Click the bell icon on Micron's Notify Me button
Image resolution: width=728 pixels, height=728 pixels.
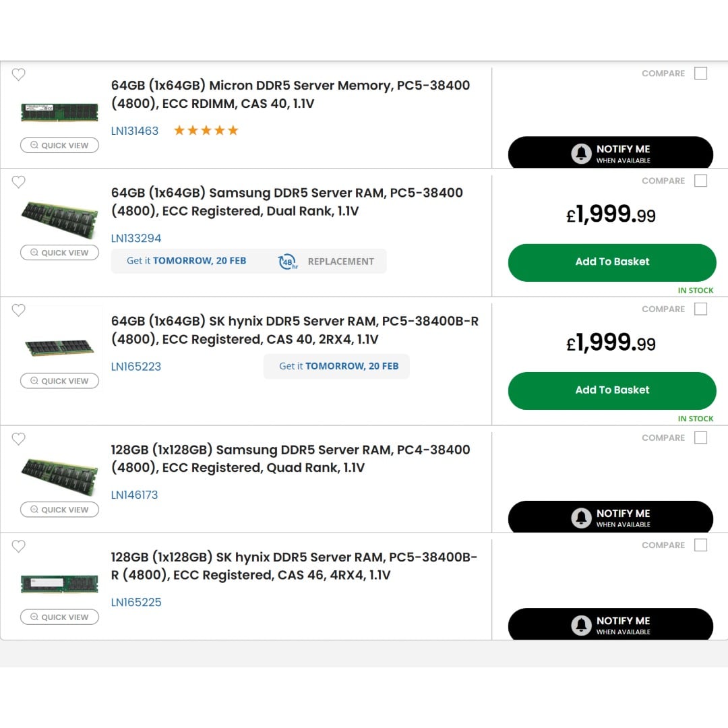(582, 153)
